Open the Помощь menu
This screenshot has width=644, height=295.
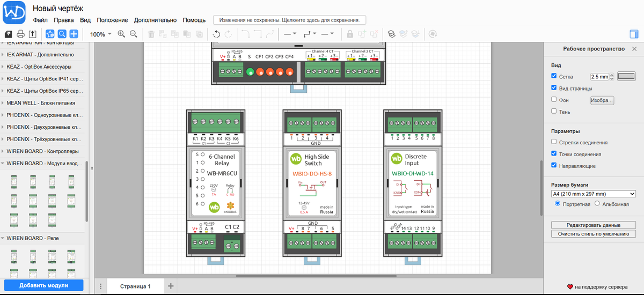pyautogui.click(x=194, y=20)
